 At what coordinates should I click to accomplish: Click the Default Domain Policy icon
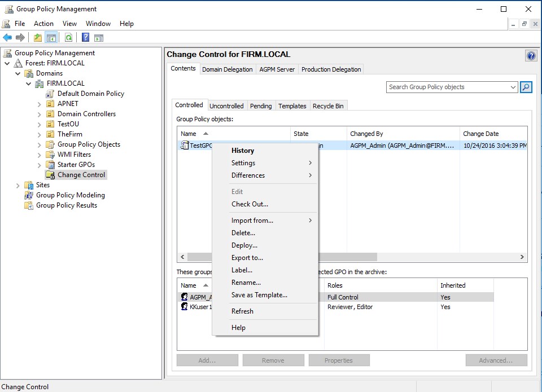click(x=50, y=94)
